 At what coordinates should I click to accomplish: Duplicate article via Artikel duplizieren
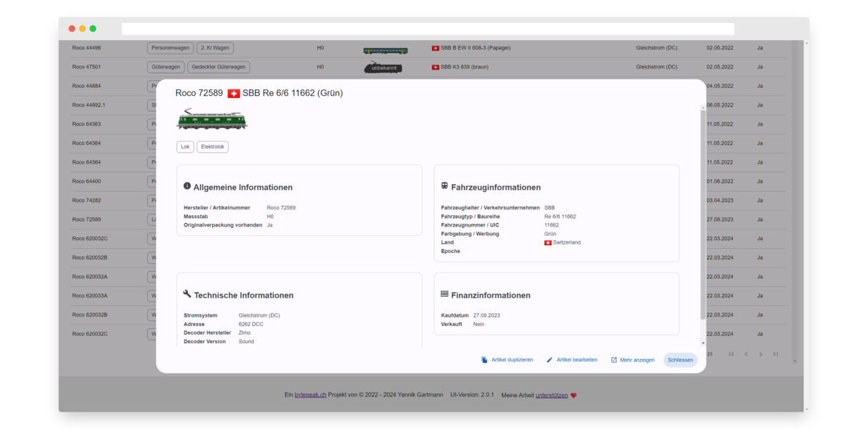pyautogui.click(x=507, y=360)
